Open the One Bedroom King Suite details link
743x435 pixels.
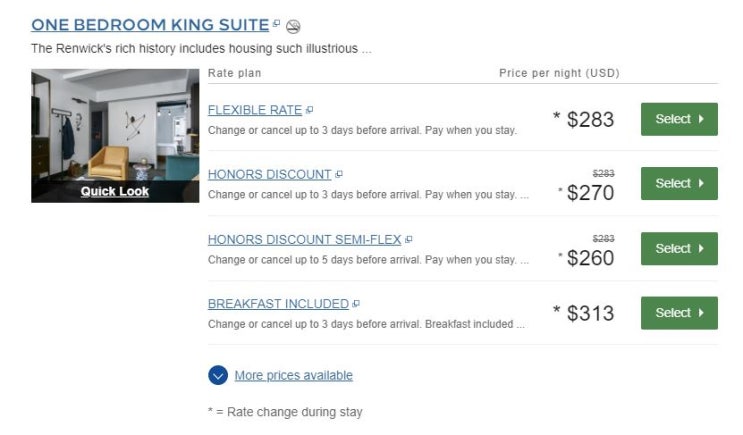(150, 25)
